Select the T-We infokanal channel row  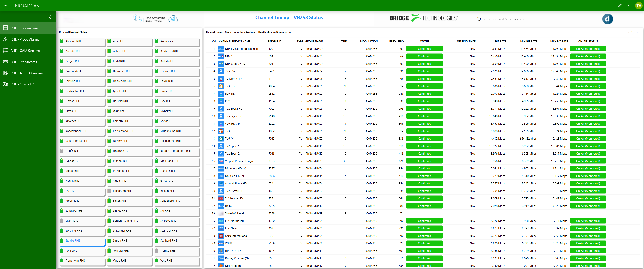(x=423, y=213)
